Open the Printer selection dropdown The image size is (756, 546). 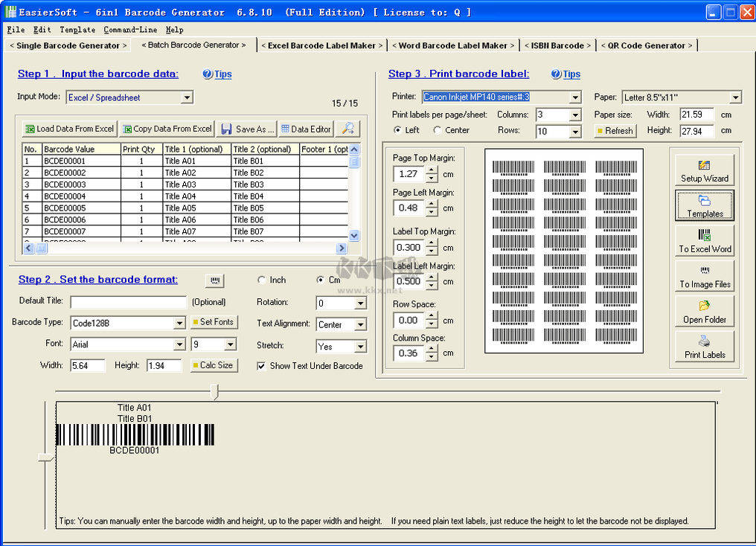click(574, 97)
